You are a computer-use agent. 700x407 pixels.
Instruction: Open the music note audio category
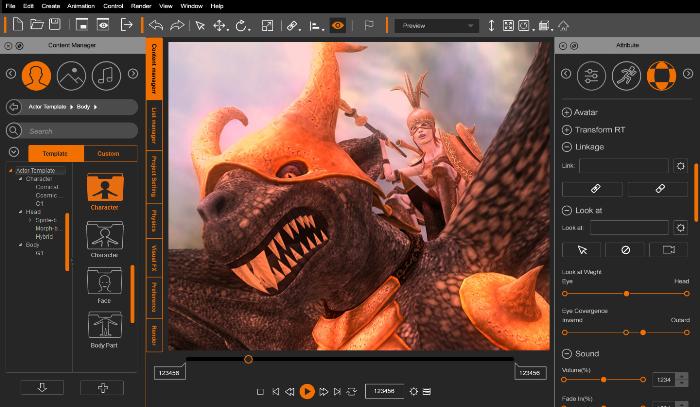106,75
